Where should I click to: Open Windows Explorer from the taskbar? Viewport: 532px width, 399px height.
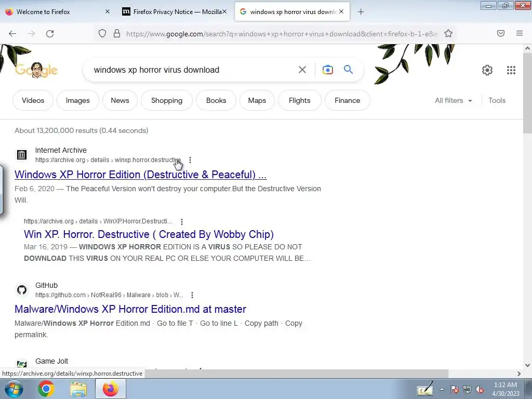78,389
